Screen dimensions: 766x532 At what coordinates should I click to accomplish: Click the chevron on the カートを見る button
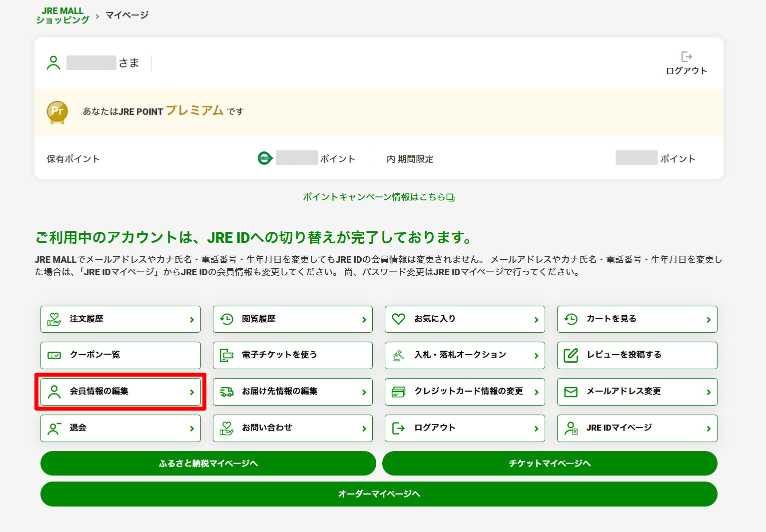(709, 320)
